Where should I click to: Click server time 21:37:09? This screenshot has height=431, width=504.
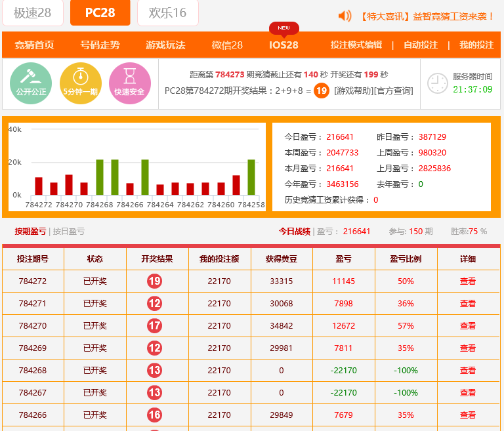pyautogui.click(x=472, y=89)
